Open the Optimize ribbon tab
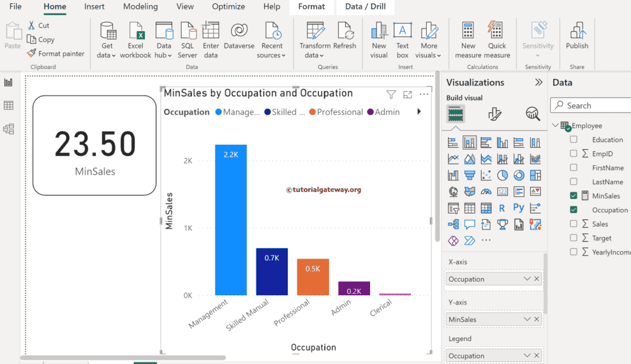 [x=228, y=6]
